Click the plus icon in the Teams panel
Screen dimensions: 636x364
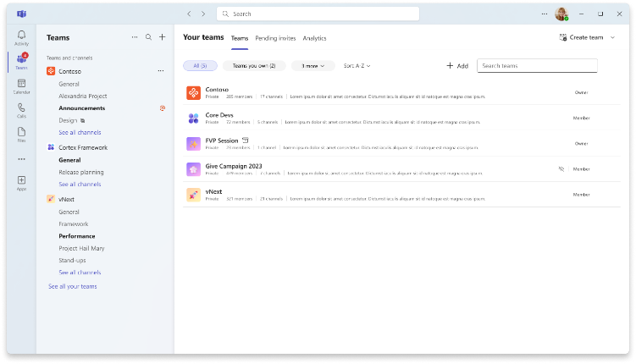tap(163, 37)
